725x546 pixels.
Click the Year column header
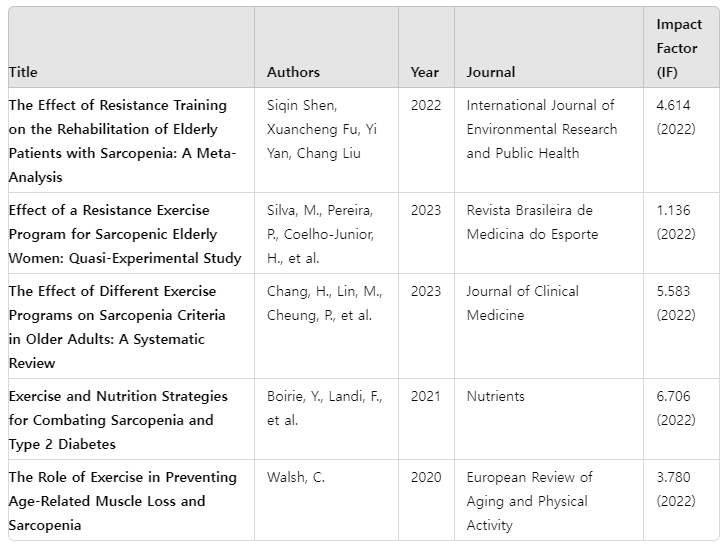click(x=424, y=72)
